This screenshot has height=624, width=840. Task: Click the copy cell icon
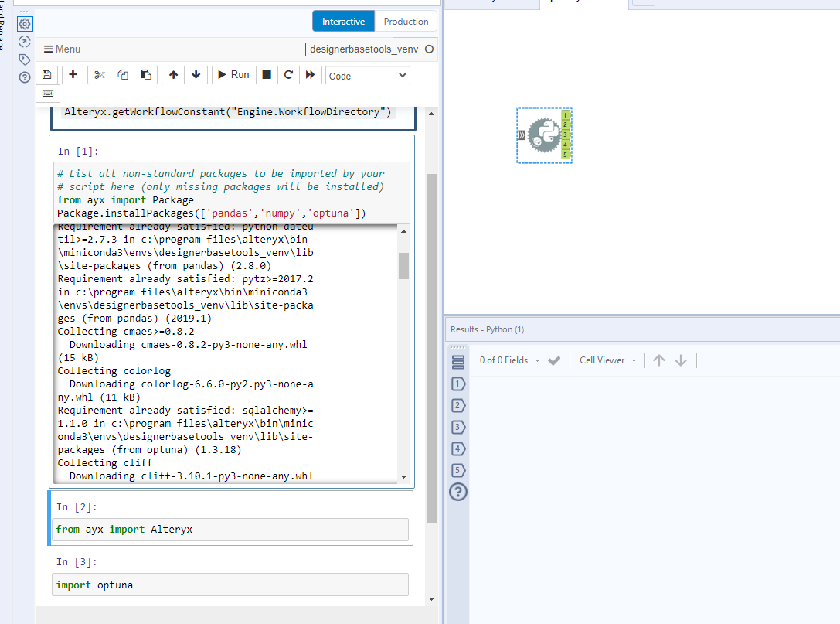(x=123, y=74)
